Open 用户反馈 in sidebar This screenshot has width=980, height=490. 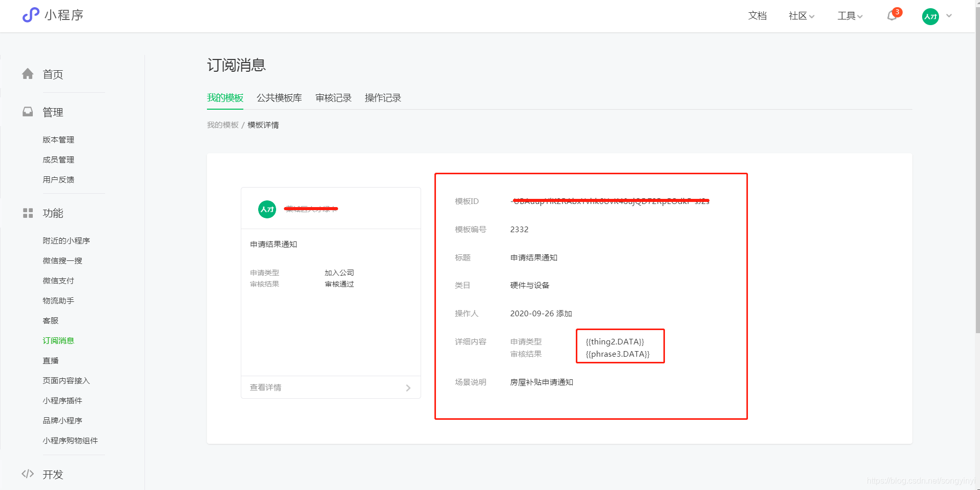tap(58, 179)
